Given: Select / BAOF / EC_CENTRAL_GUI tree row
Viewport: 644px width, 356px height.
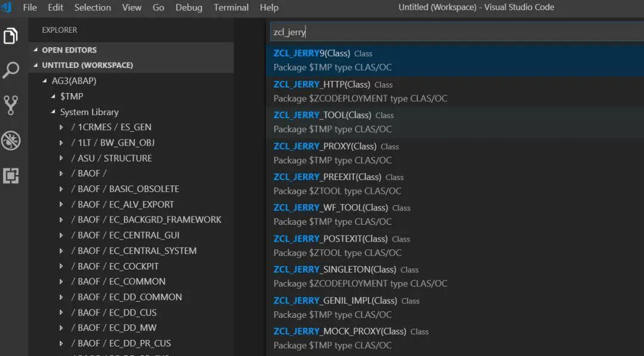Looking at the screenshot, I should pos(131,236).
